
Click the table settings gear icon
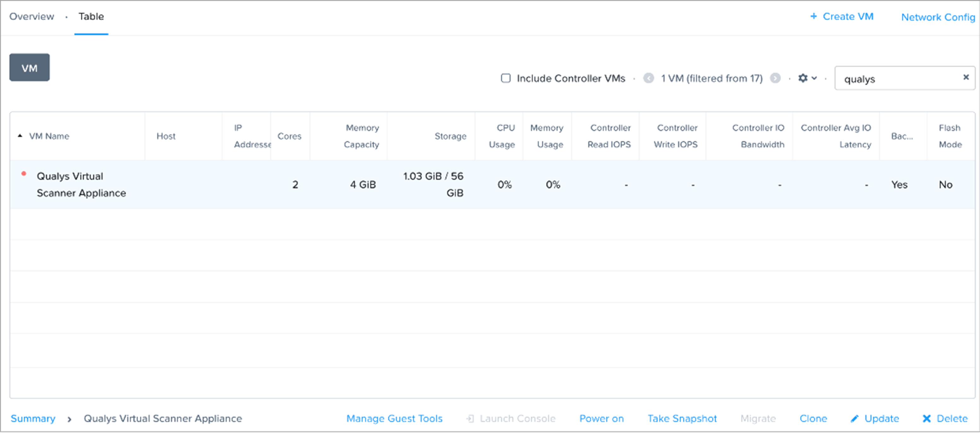pos(802,78)
